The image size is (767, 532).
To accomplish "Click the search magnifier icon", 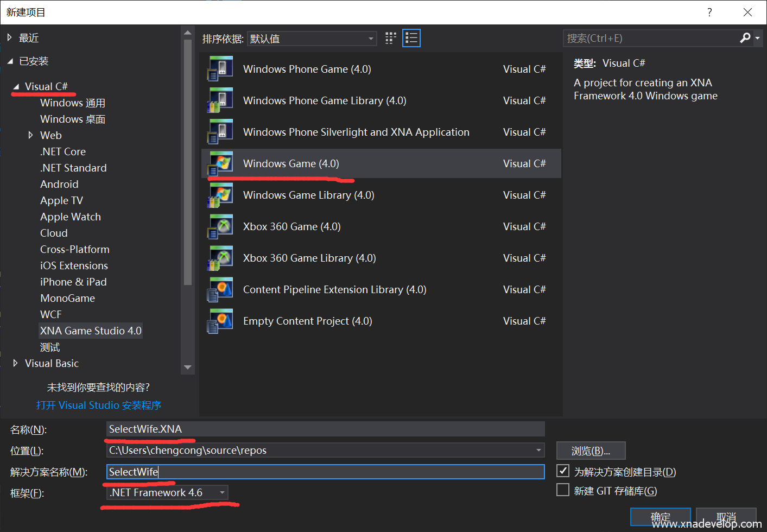I will coord(745,38).
